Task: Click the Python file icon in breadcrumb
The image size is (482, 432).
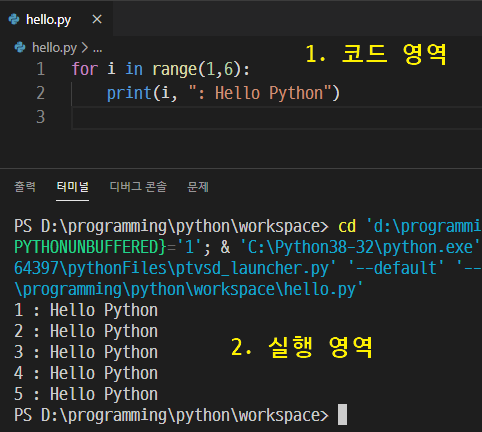Action: click(x=20, y=48)
